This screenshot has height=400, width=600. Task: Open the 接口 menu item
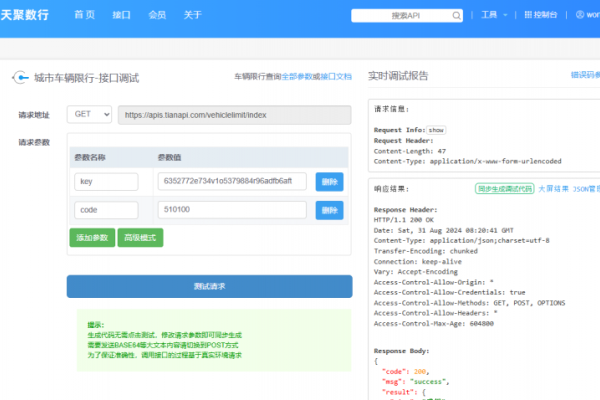121,15
